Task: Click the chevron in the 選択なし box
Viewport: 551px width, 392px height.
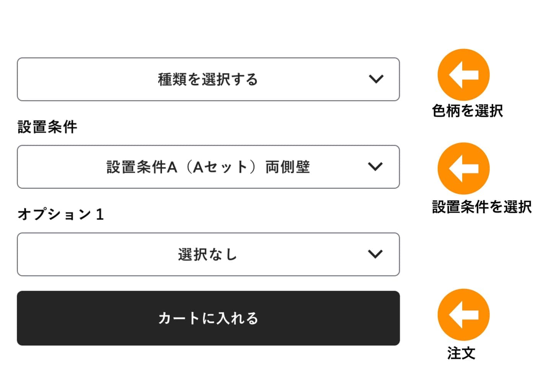Action: pyautogui.click(x=375, y=254)
